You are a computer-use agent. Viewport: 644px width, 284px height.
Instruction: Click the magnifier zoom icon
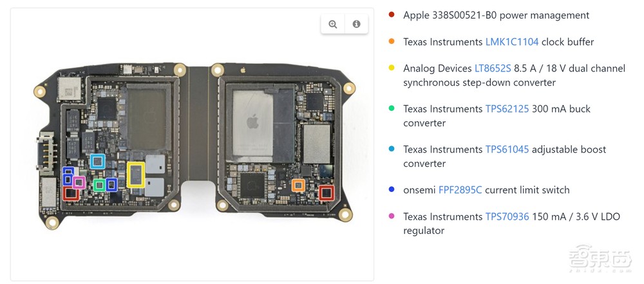point(333,24)
